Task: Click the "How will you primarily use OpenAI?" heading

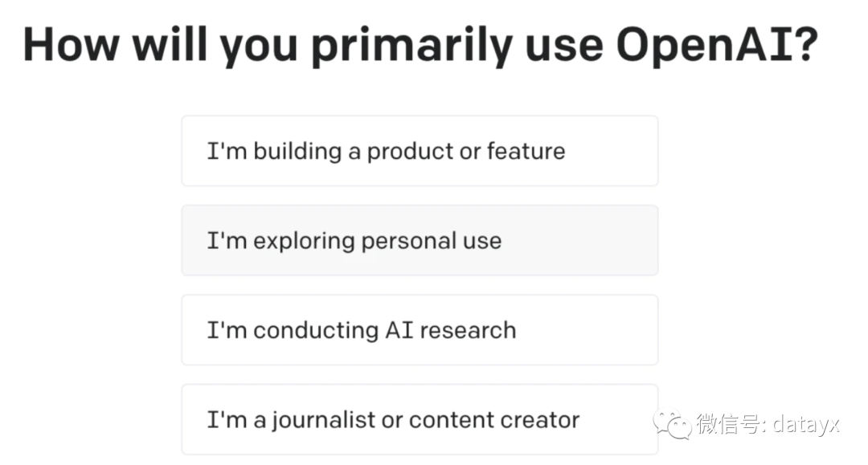Action: point(420,45)
